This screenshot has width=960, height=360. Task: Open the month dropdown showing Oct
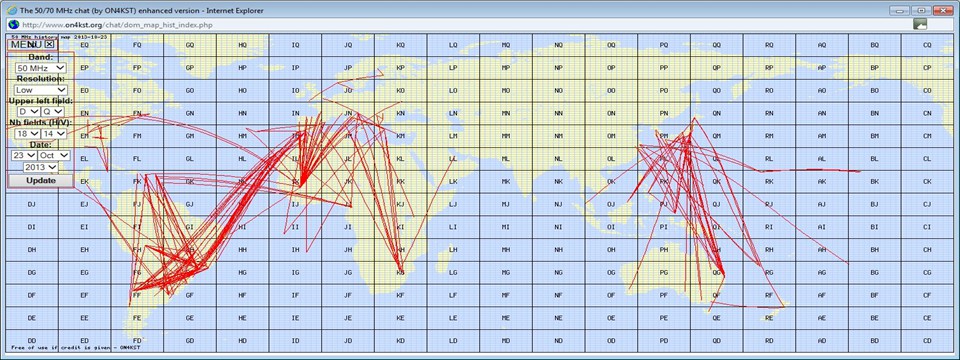[53, 156]
